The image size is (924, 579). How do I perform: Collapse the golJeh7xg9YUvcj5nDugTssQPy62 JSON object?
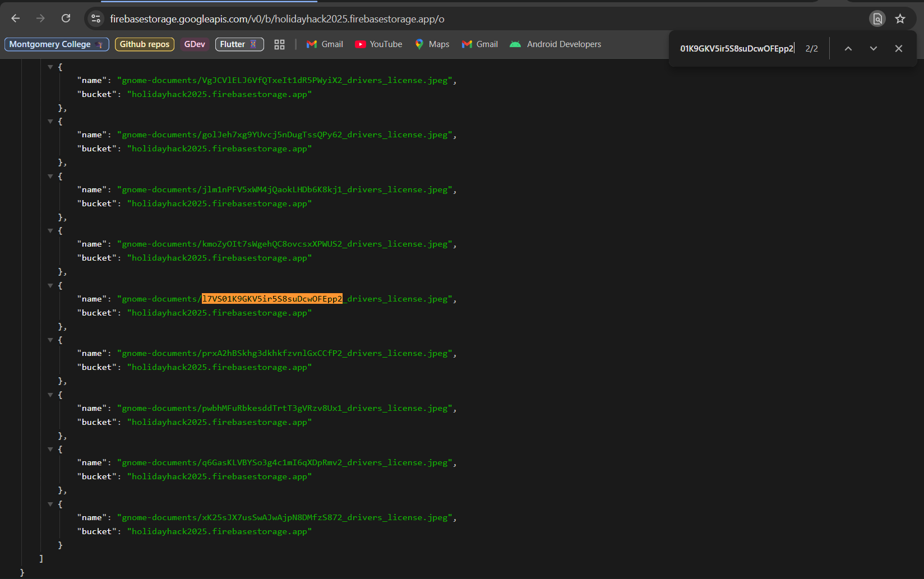click(x=50, y=121)
